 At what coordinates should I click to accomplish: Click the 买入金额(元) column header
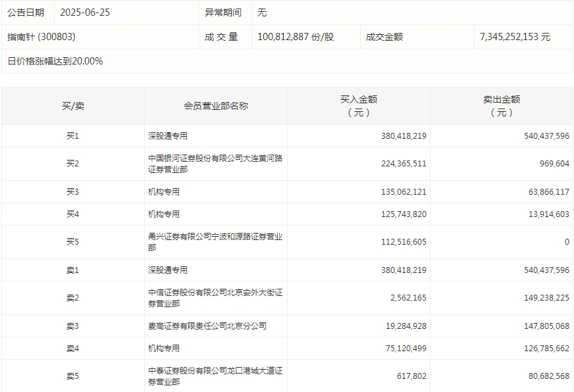click(359, 106)
